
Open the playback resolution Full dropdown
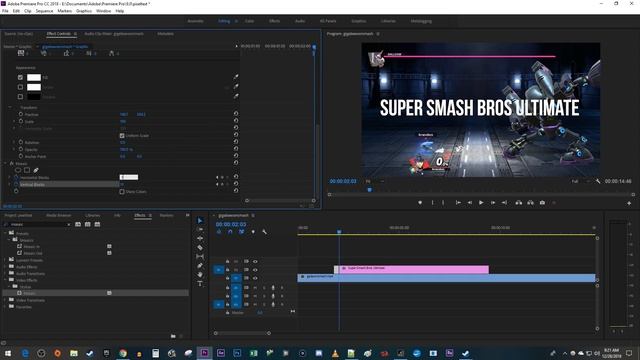(x=580, y=181)
